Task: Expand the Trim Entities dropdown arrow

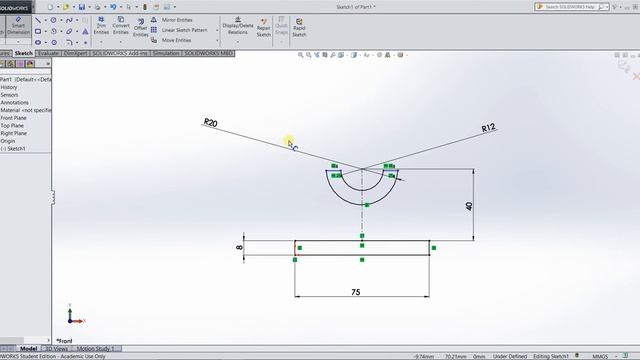Action: (101, 42)
